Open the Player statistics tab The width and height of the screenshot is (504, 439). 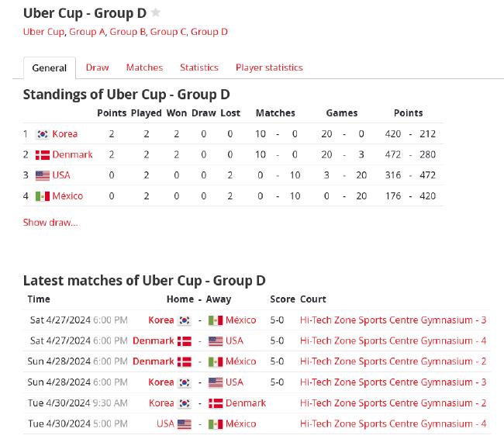pyautogui.click(x=269, y=67)
